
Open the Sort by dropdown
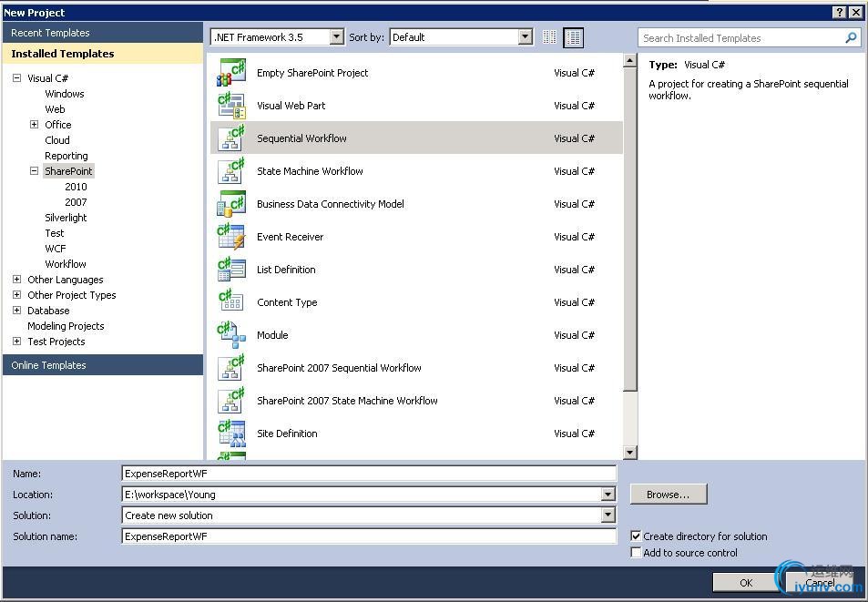(x=526, y=37)
